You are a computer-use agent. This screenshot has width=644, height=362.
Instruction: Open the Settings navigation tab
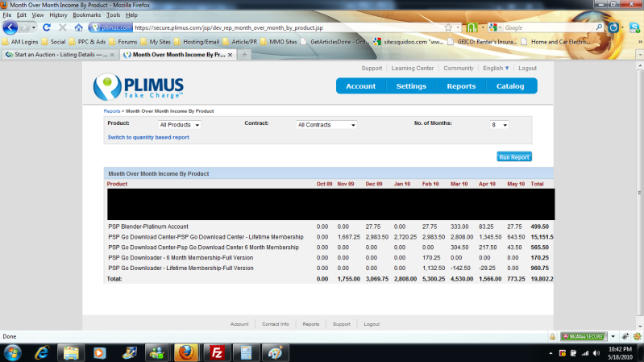[x=411, y=86]
